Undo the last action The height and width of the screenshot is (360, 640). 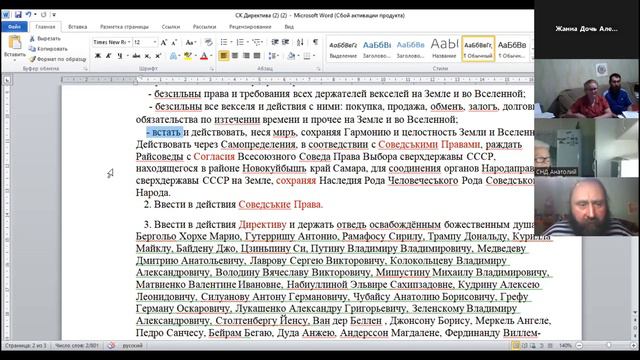pyautogui.click(x=29, y=15)
